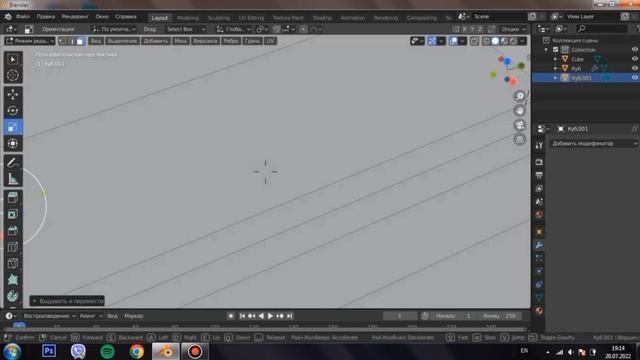Hide Cube with its eye icon
The width and height of the screenshot is (640, 360).
(x=635, y=59)
